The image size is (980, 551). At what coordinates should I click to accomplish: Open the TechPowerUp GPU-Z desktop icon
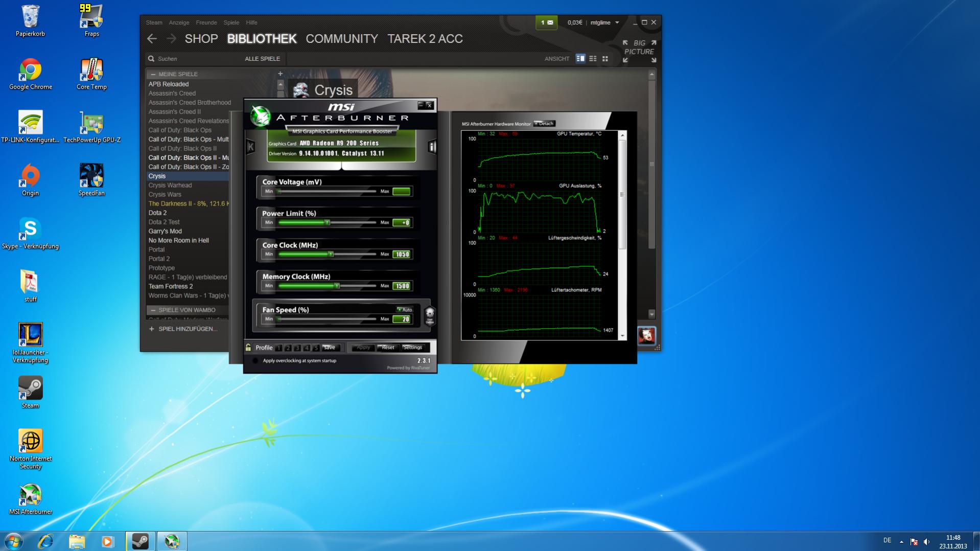pyautogui.click(x=92, y=127)
